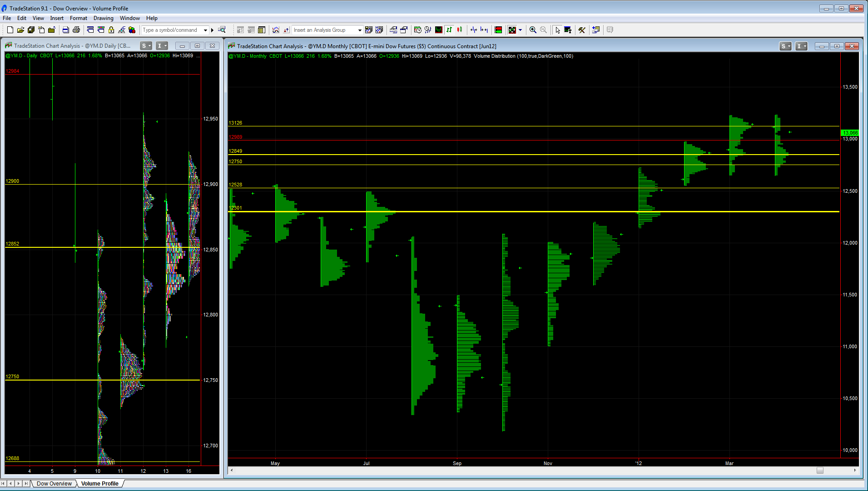Click the red and green rectangle icon
The height and width of the screenshot is (491, 868).
tap(498, 30)
